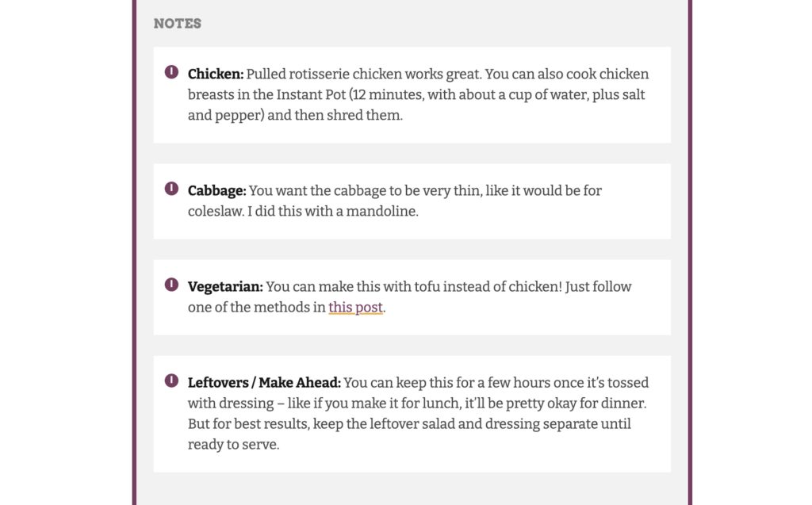Click the info icon beside Vegetarian note

click(x=171, y=285)
